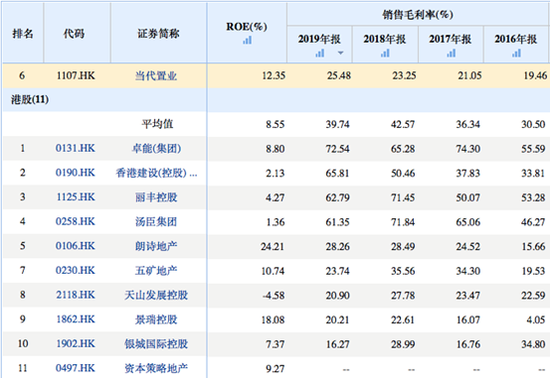Open 五矿地产 stock link
Image resolution: width=550 pixels, height=378 pixels.
click(x=156, y=270)
